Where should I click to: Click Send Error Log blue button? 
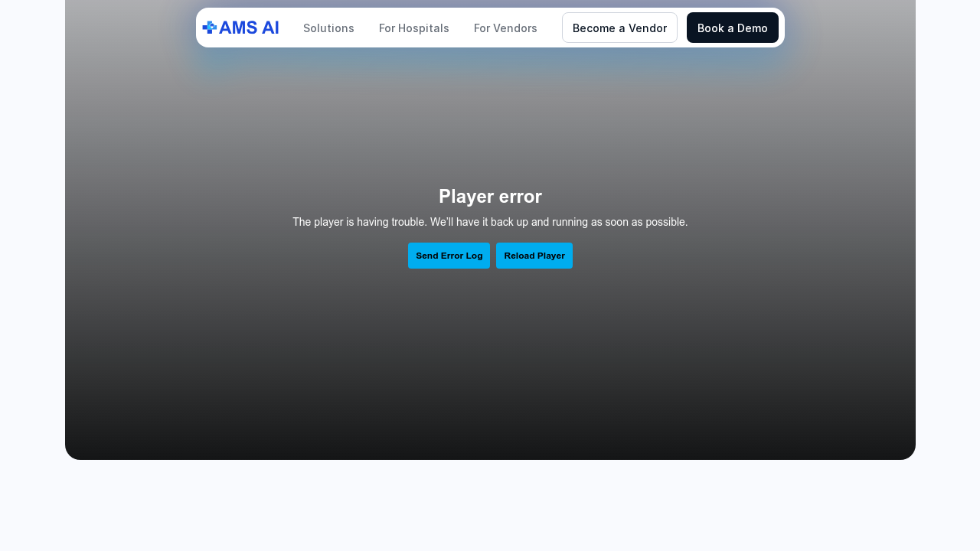point(449,255)
